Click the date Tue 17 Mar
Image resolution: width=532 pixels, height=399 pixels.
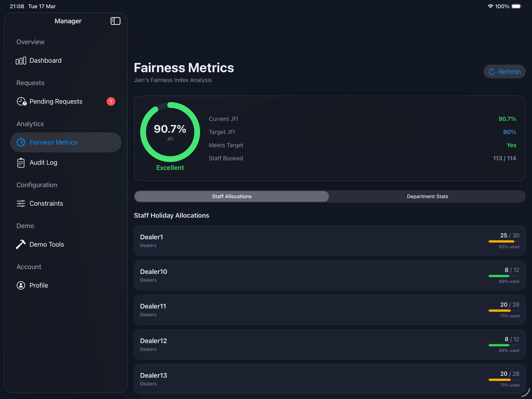point(42,6)
